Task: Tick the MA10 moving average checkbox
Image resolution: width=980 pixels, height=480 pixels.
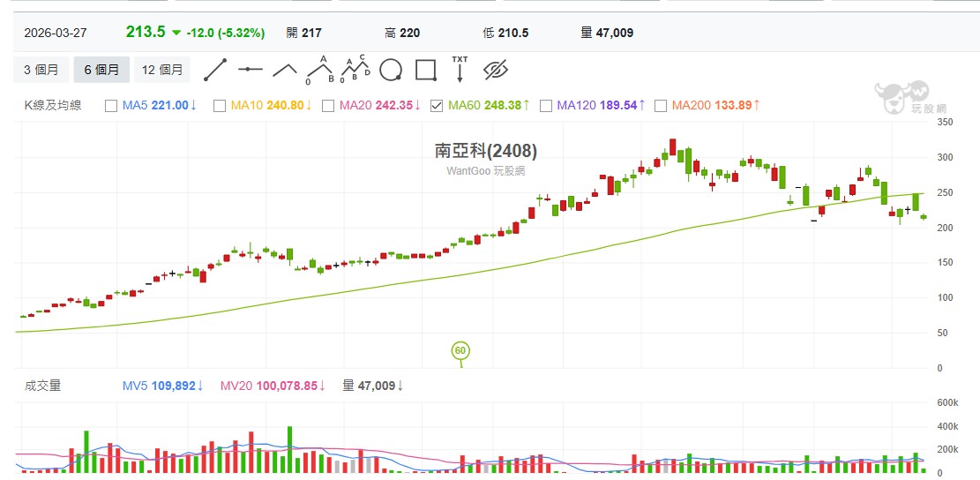Action: tap(220, 106)
